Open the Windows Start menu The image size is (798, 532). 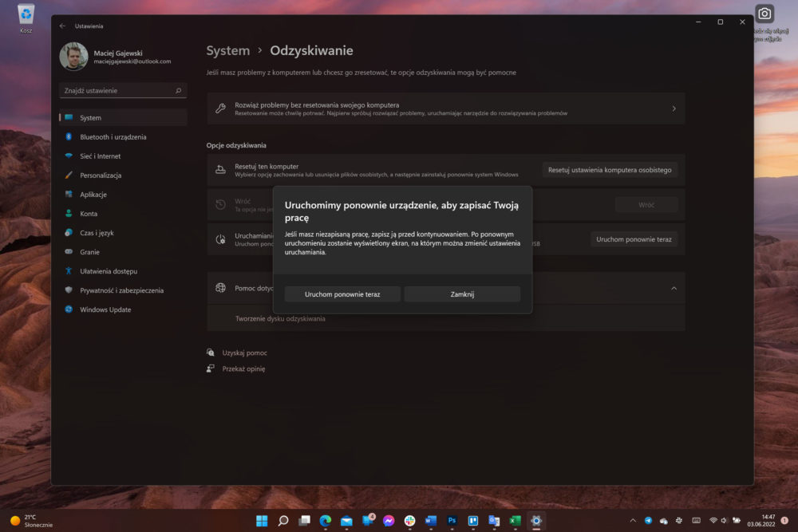[x=262, y=521]
